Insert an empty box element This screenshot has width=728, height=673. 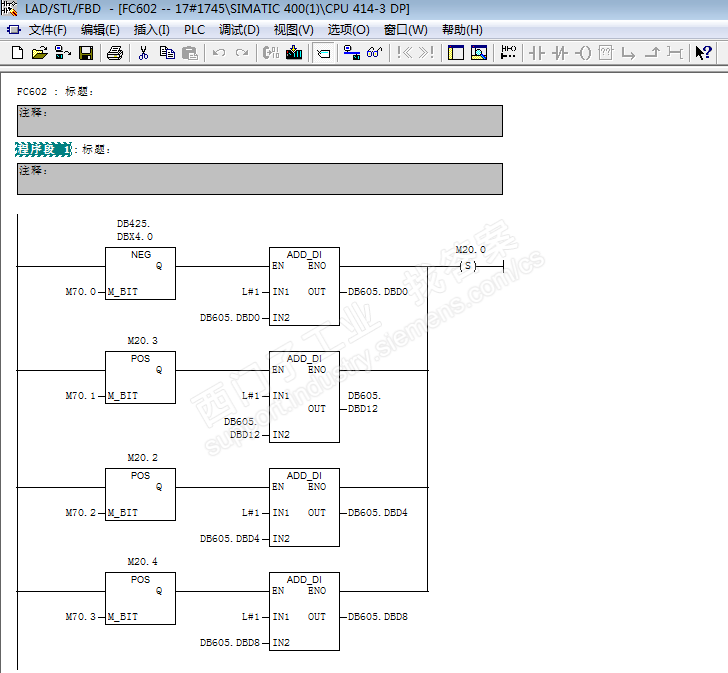(x=606, y=53)
